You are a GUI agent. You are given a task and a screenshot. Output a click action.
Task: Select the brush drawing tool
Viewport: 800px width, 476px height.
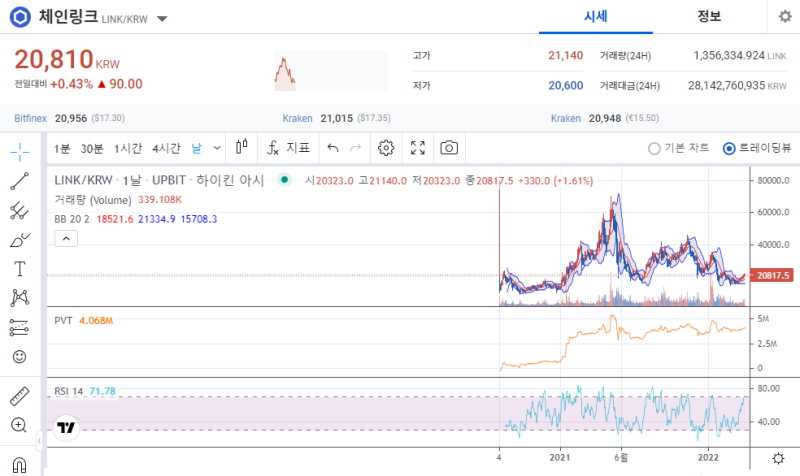pyautogui.click(x=19, y=240)
